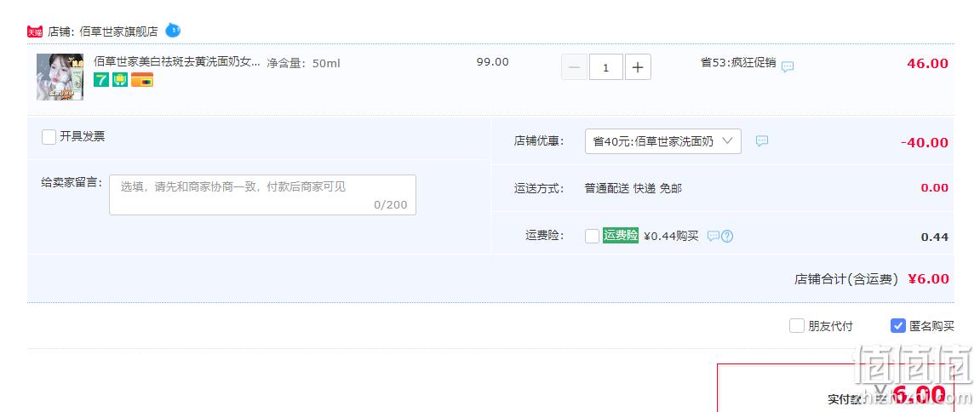
Task: Click the question mark help icon for 运费险
Action: tap(727, 237)
